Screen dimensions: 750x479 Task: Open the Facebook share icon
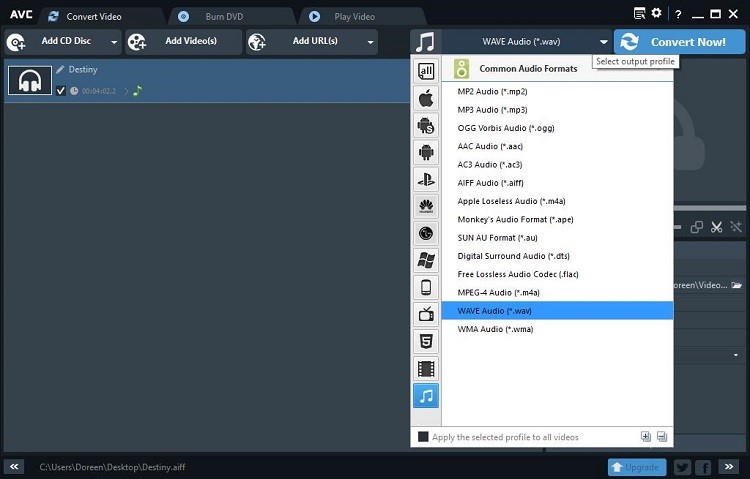click(x=703, y=467)
